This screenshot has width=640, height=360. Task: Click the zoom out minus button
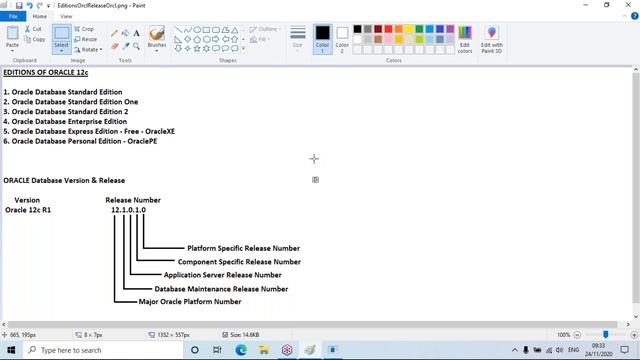click(577, 335)
